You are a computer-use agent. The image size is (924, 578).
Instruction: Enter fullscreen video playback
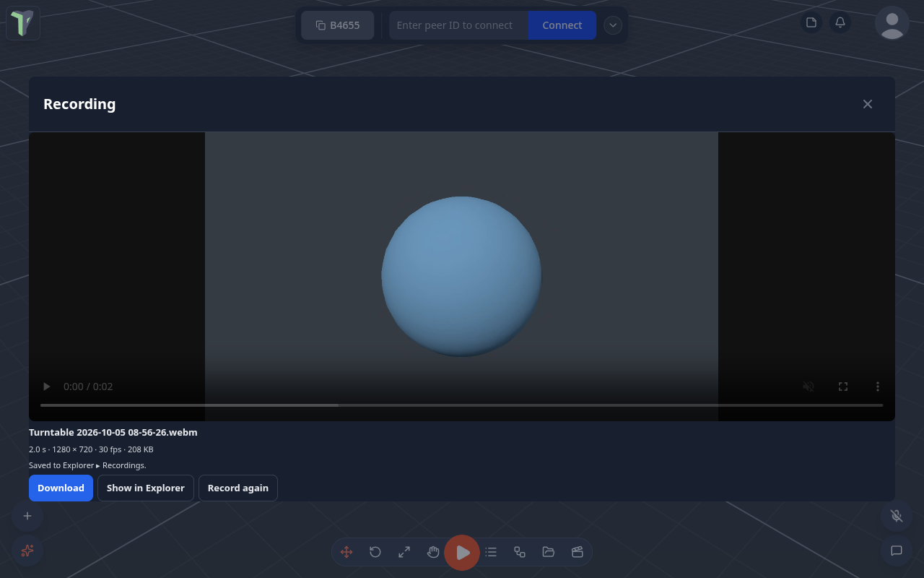843,387
